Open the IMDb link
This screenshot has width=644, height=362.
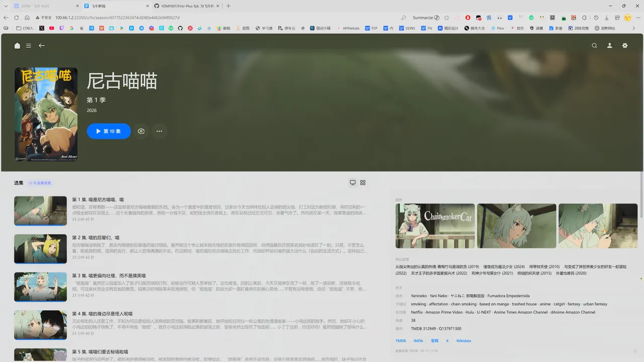point(418,341)
